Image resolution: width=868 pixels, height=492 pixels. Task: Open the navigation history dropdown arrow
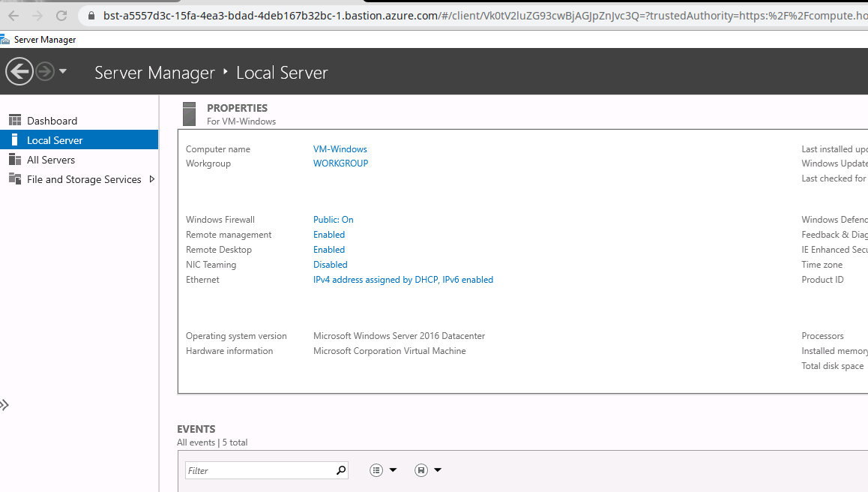tap(62, 71)
